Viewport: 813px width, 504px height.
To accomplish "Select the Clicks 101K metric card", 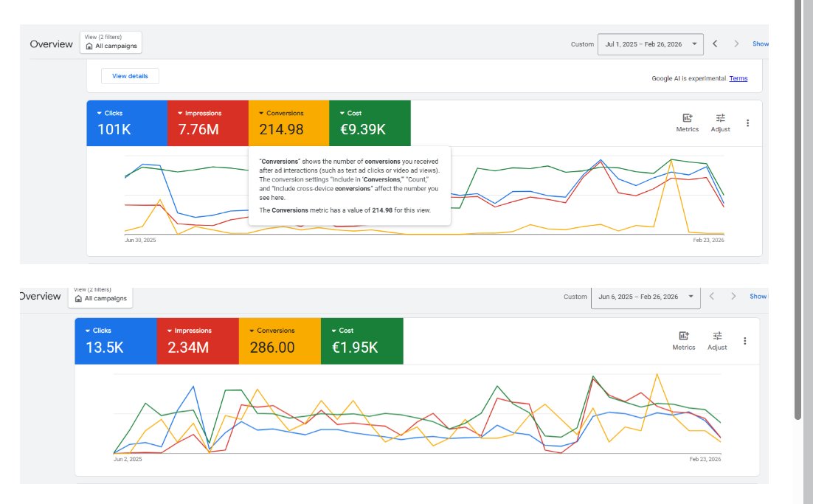I will pos(127,123).
